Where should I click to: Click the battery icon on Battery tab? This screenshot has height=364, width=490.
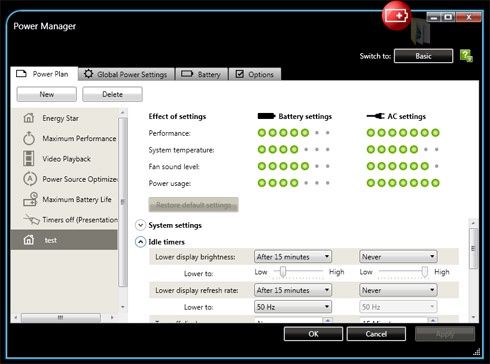click(187, 74)
